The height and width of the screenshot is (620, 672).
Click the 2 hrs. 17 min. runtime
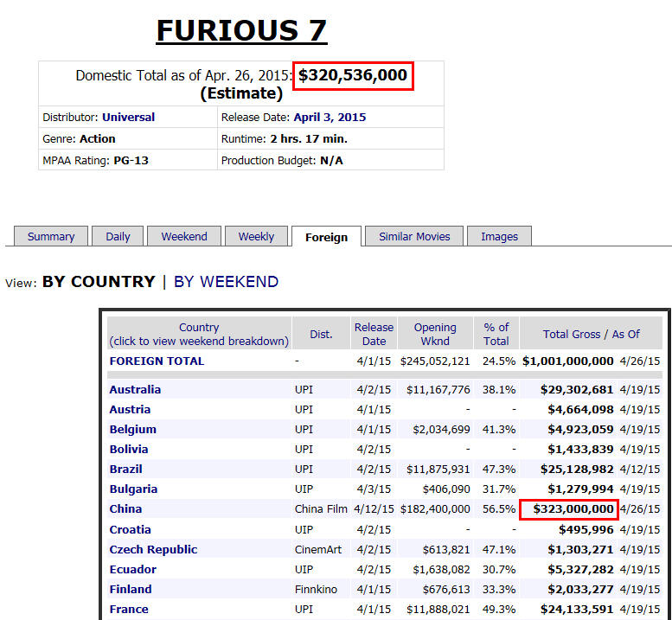[309, 139]
